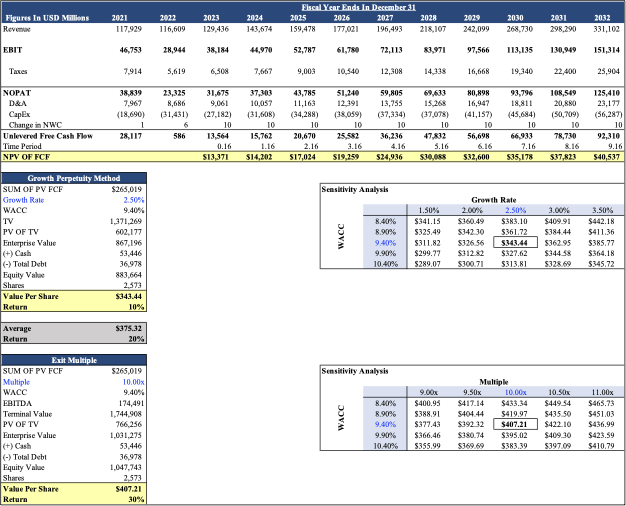This screenshot has width=626, height=506.
Task: Select the sensitivity value $289.07
Action: tap(427, 264)
